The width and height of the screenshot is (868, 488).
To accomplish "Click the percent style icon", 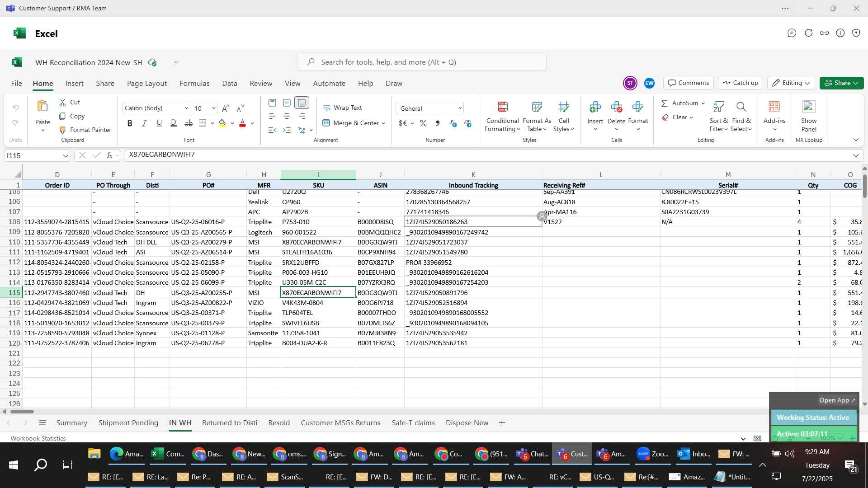I will 423,123.
